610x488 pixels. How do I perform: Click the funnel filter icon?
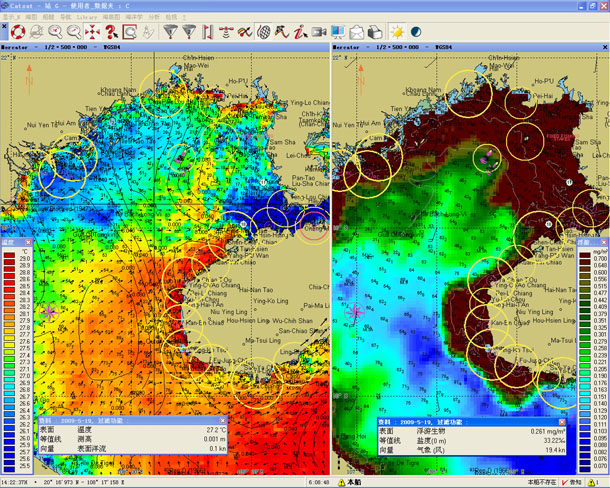click(x=168, y=32)
